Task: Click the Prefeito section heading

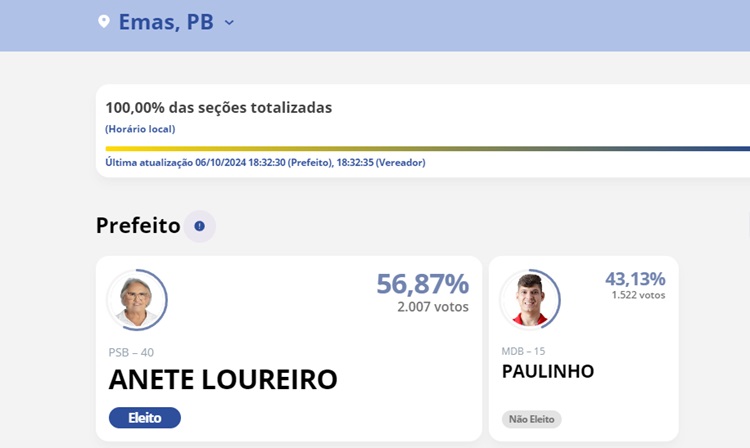Action: 138,226
